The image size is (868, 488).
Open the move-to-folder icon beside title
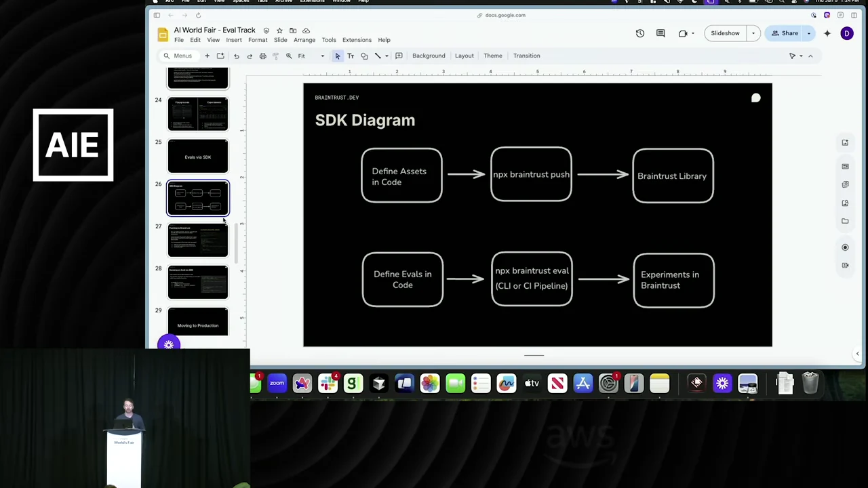[293, 30]
